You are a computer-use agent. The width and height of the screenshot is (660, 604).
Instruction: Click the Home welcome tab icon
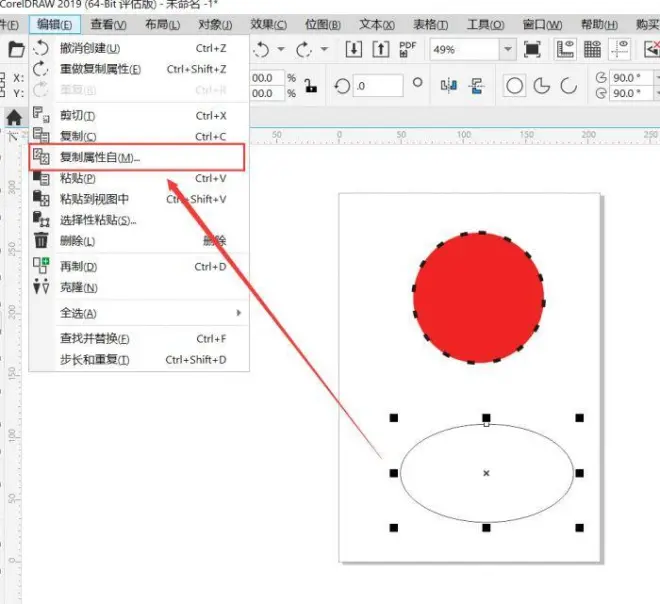coord(14,117)
